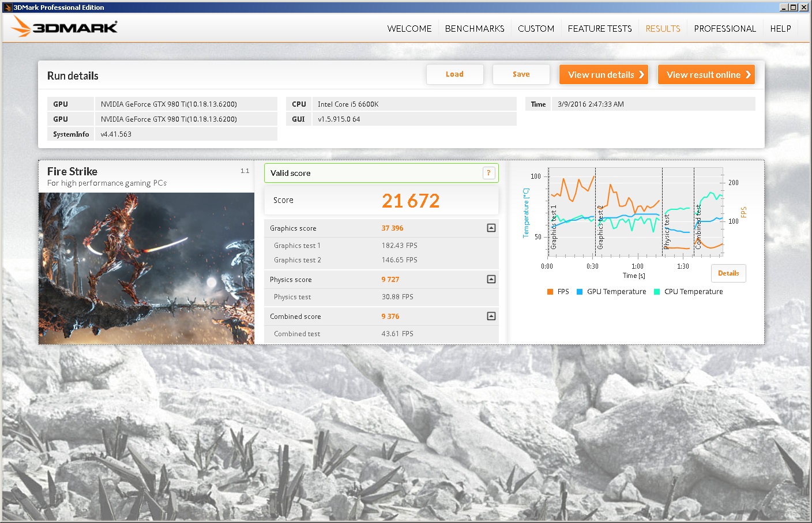
Task: Click Graphics test 1 182.43 FPS value
Action: tap(399, 246)
